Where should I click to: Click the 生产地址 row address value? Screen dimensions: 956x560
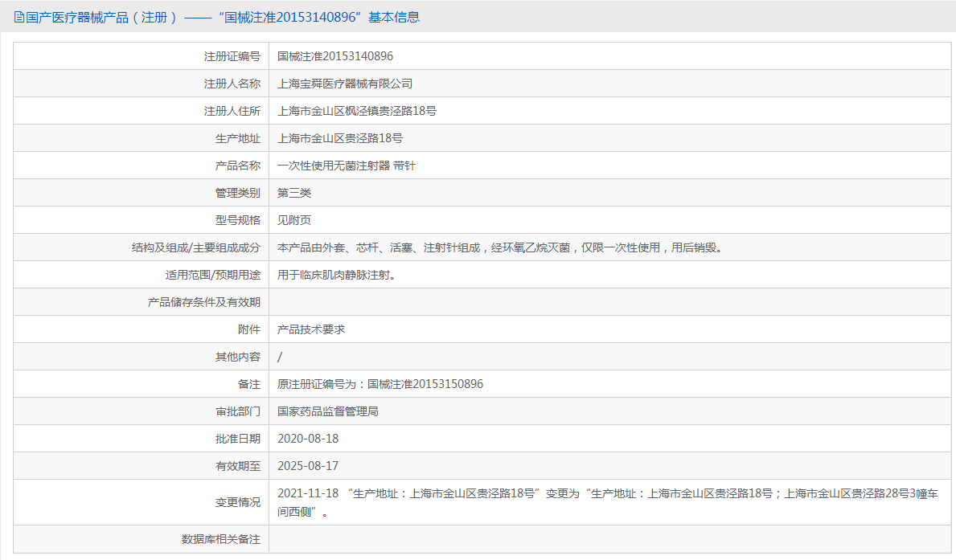340,138
